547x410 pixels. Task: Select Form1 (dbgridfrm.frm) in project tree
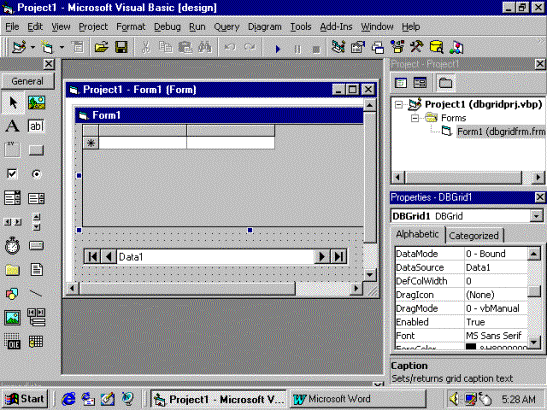501,132
